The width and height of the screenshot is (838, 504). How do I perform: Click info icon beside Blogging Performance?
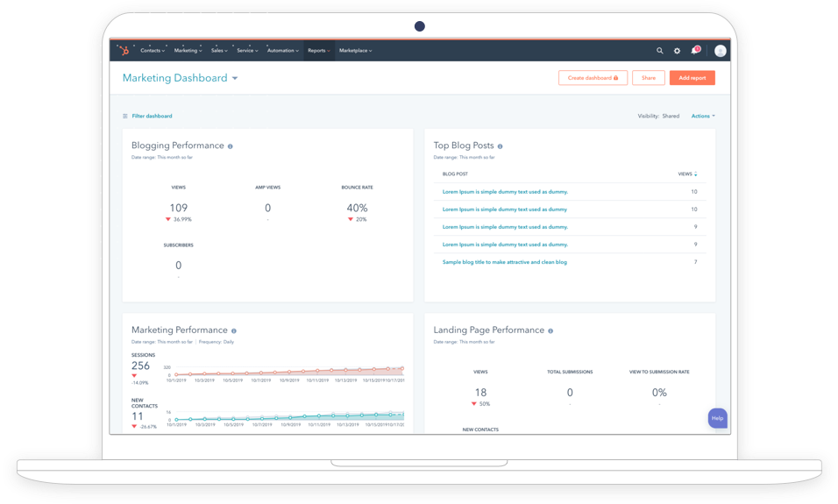(x=231, y=146)
